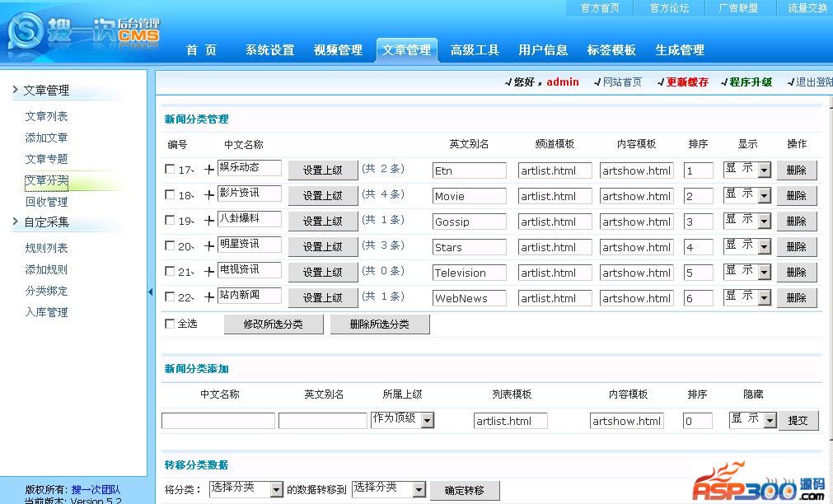This screenshot has height=504, width=833.
Task: Click the plus icon beside 明星资讯
Action: (209, 246)
